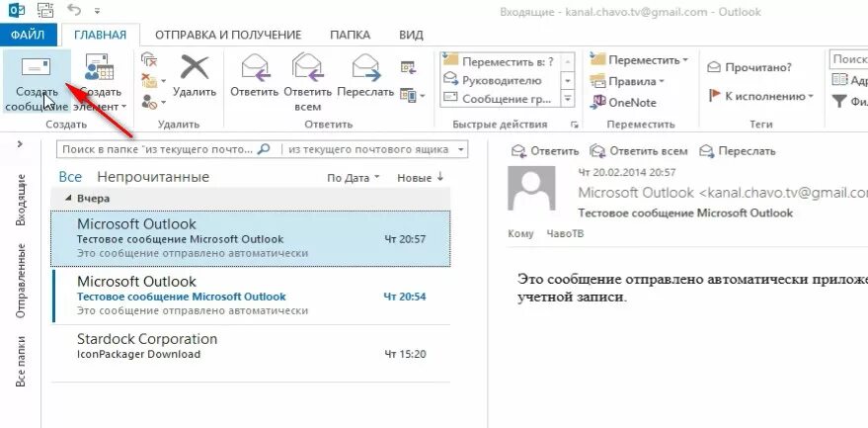This screenshot has width=868, height=428.
Task: Open the ПАПКА ribbon tab
Action: pyautogui.click(x=351, y=35)
